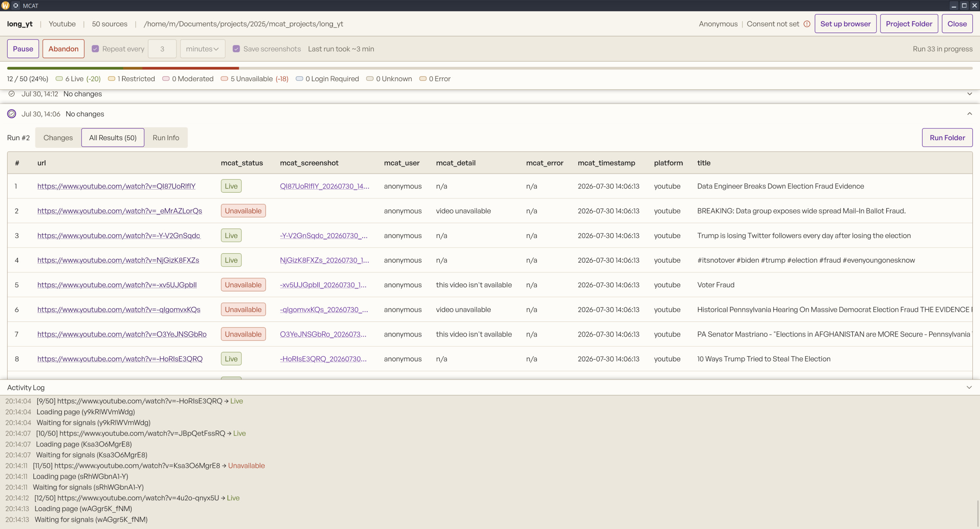The height and width of the screenshot is (529, 980).
Task: Abandon the run in progress
Action: pos(64,49)
